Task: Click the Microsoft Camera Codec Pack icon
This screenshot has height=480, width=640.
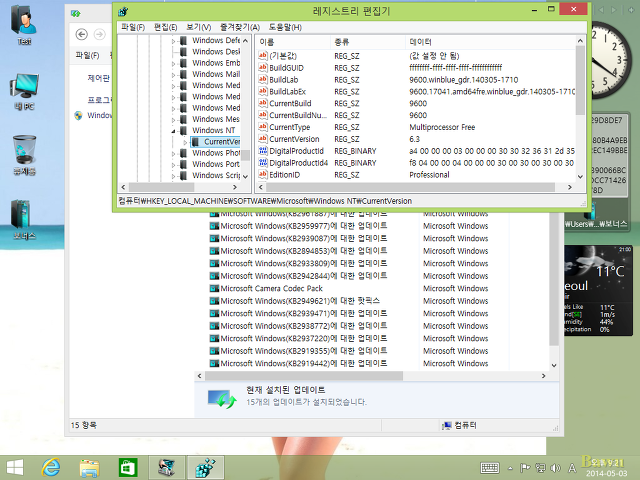Action: pyautogui.click(x=214, y=289)
